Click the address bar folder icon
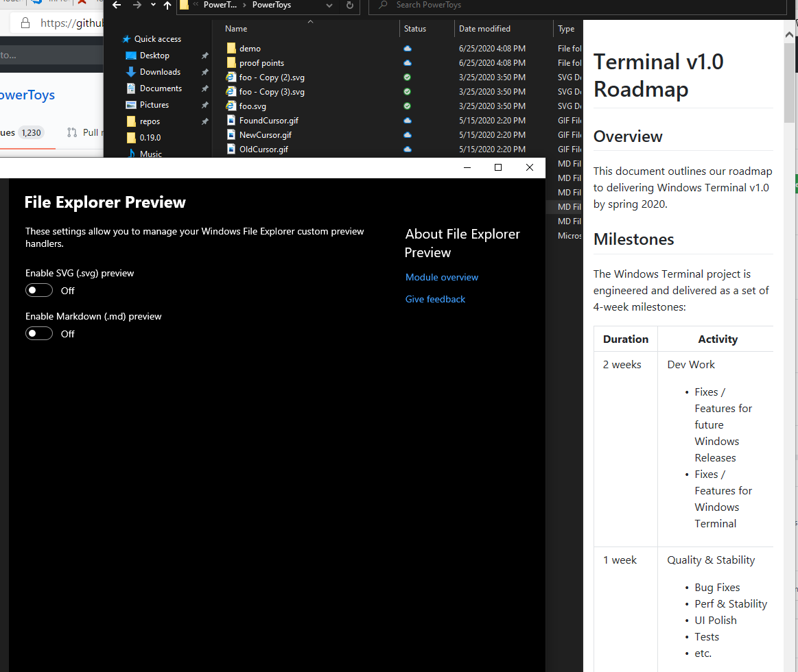The height and width of the screenshot is (672, 798). click(184, 5)
